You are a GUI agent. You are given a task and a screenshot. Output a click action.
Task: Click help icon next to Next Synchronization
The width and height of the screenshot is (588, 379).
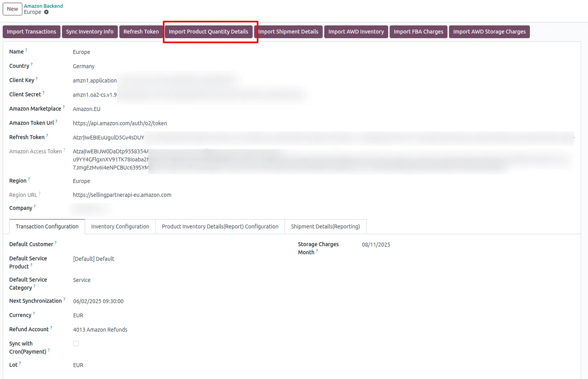point(65,299)
